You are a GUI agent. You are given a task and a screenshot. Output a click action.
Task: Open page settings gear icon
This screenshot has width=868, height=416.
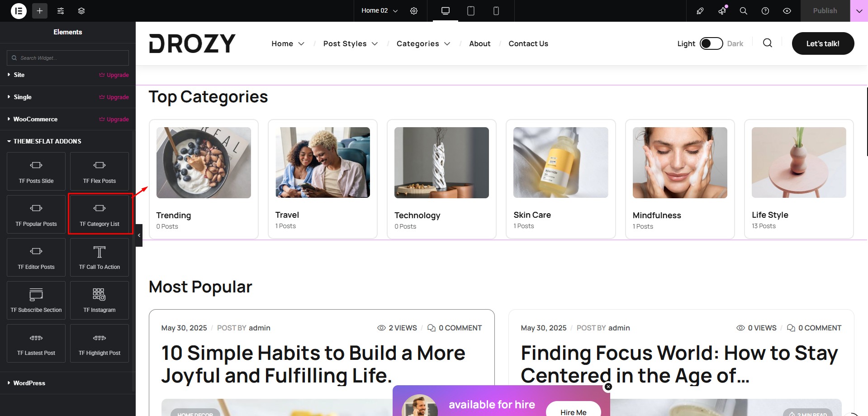pos(414,11)
